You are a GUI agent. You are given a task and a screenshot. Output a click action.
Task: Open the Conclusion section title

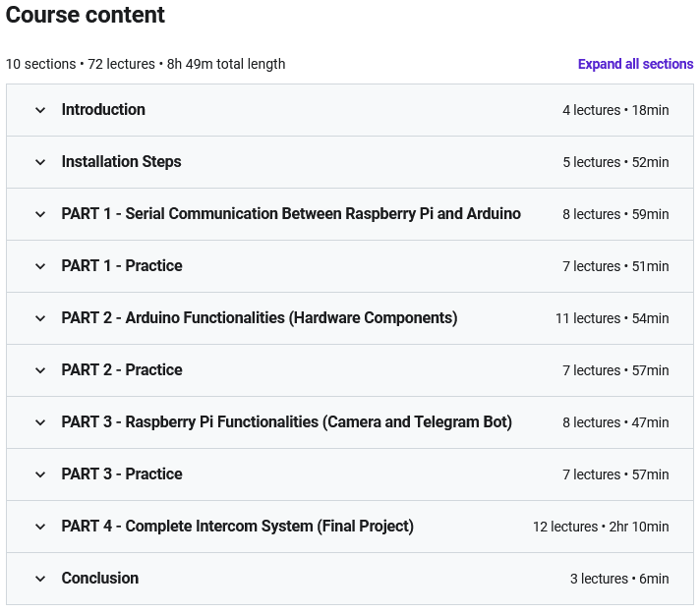click(x=99, y=579)
